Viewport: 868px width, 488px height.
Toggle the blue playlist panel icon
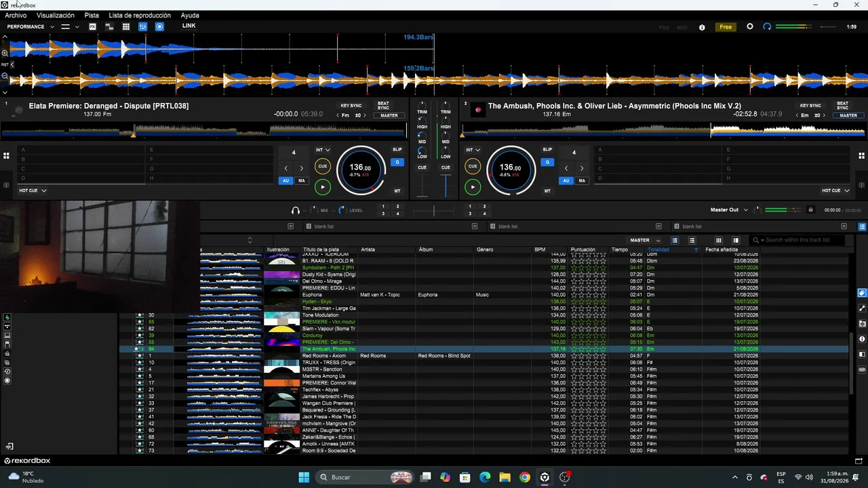862,226
